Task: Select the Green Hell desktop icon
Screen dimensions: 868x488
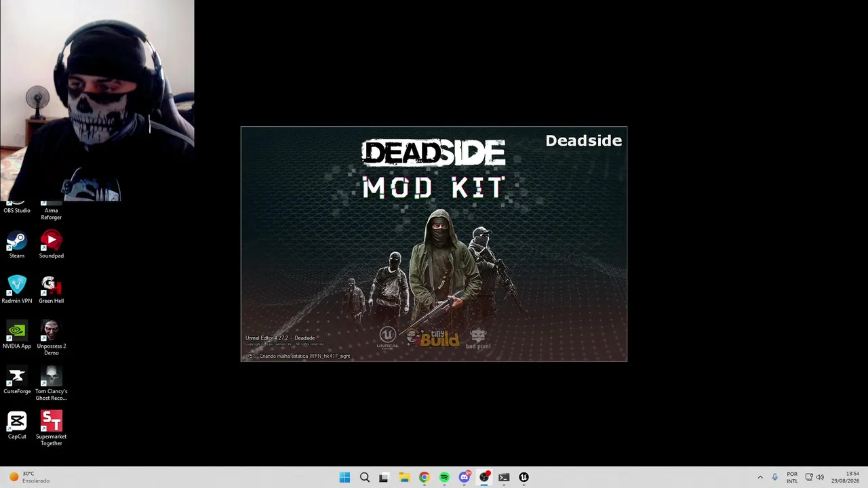Action: click(51, 290)
